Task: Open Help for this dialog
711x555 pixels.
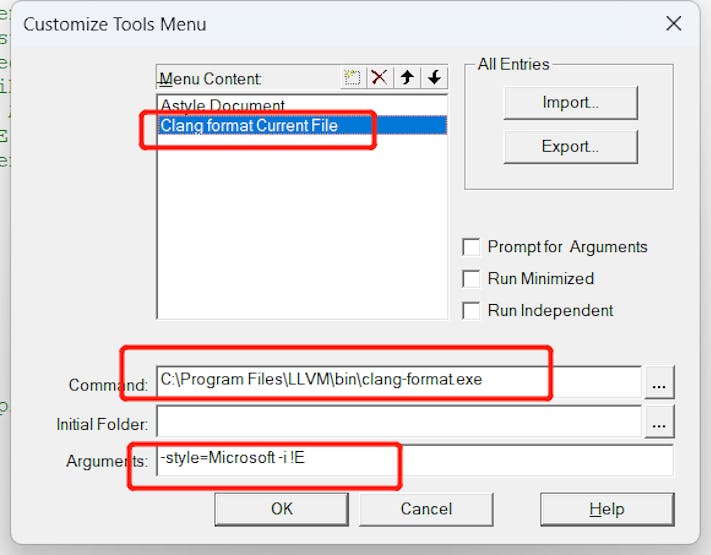Action: pos(607,509)
